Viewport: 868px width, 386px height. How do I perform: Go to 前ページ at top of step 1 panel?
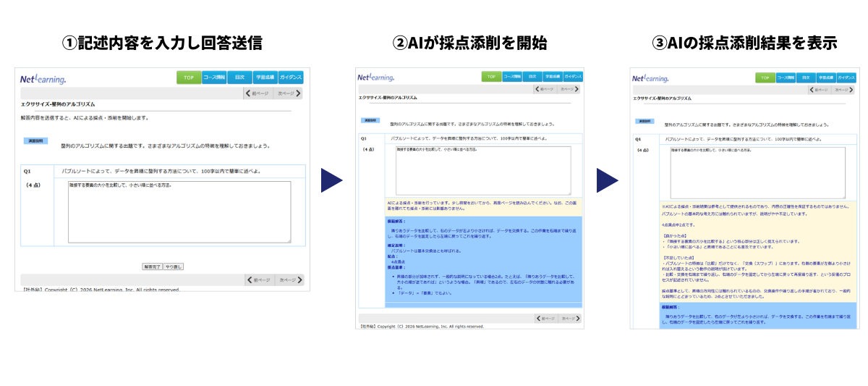(257, 93)
